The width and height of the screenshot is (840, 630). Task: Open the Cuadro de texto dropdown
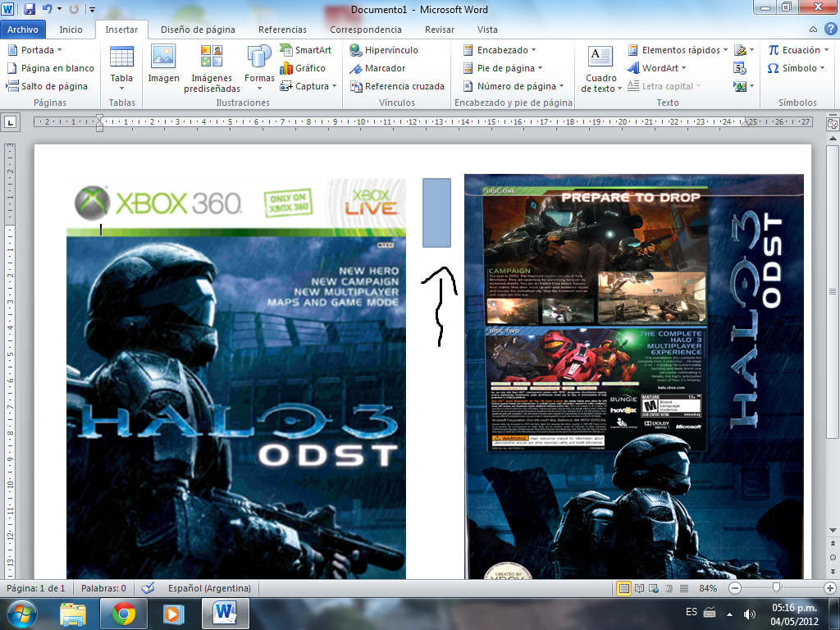pyautogui.click(x=601, y=69)
